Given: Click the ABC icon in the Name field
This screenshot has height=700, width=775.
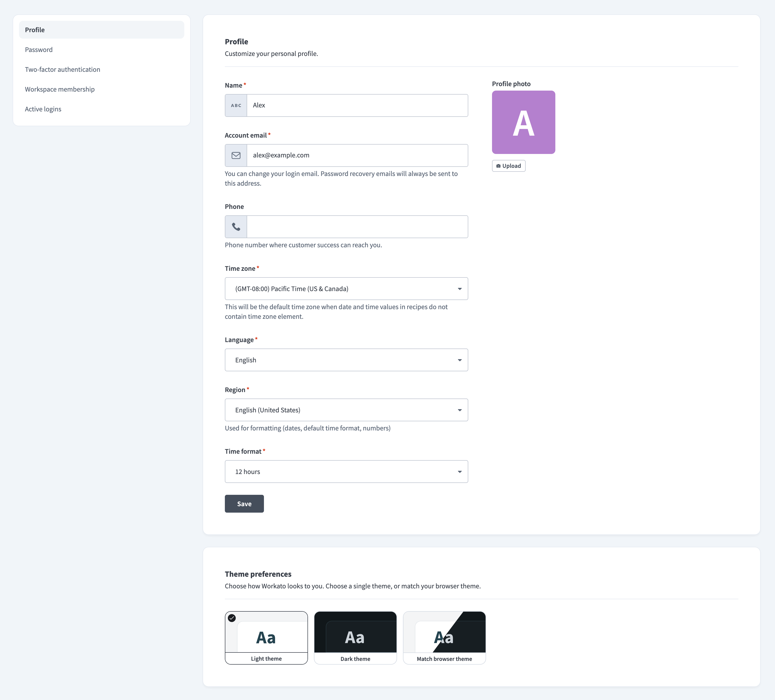Looking at the screenshot, I should (x=236, y=105).
